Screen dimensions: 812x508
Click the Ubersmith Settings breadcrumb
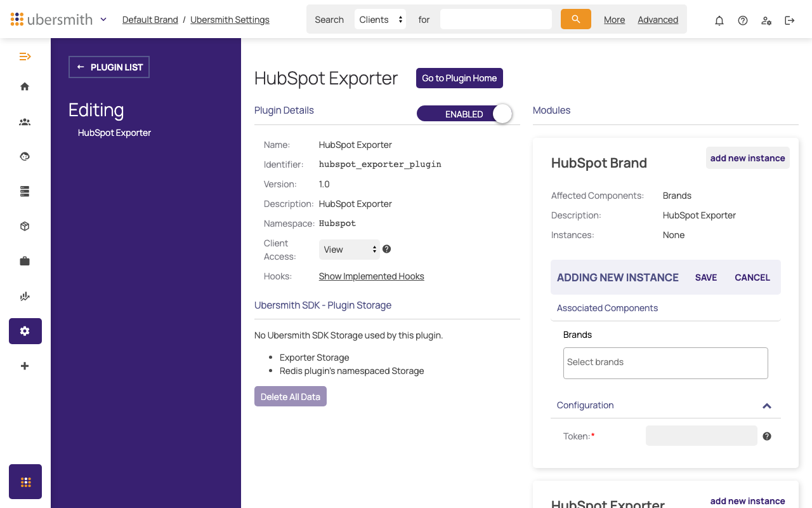230,20
